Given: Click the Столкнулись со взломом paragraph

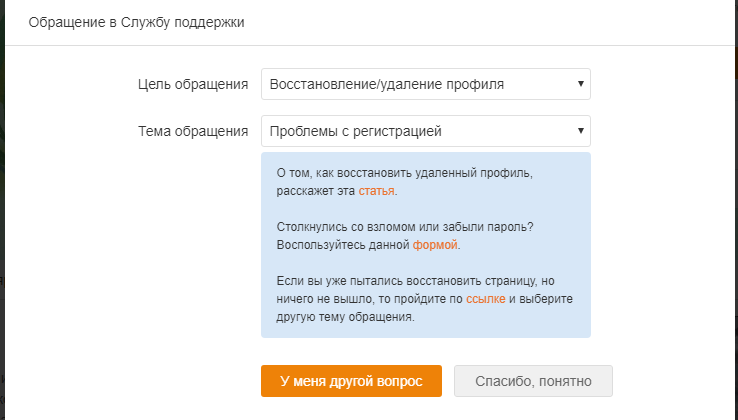Looking at the screenshot, I should point(405,236).
